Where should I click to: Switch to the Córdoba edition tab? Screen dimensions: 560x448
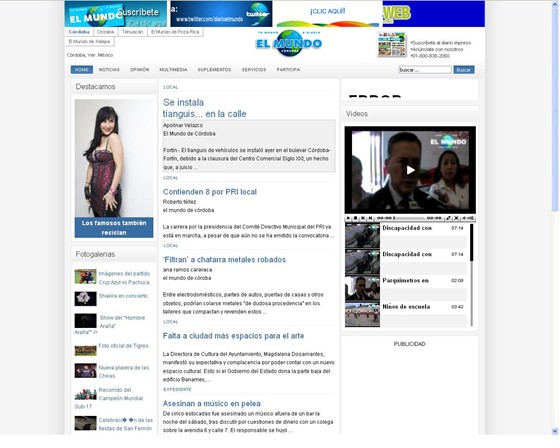pyautogui.click(x=79, y=32)
